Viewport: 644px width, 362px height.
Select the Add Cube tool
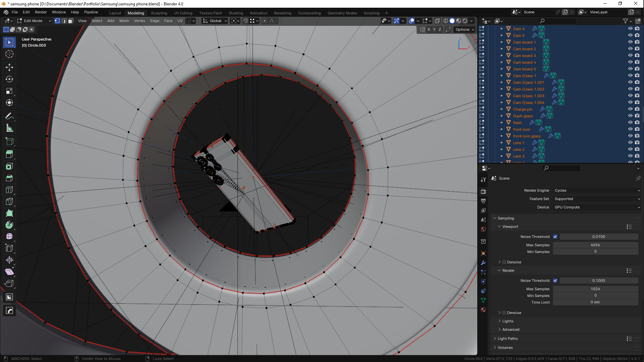(9, 141)
